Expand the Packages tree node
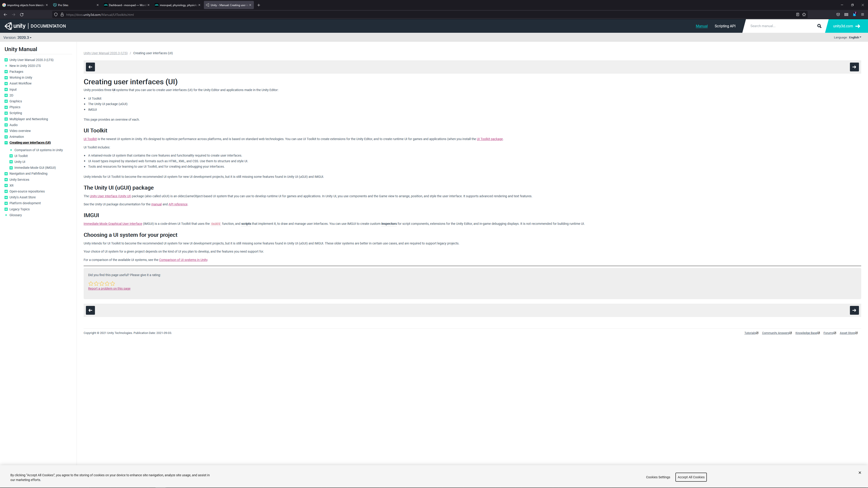 [x=6, y=72]
